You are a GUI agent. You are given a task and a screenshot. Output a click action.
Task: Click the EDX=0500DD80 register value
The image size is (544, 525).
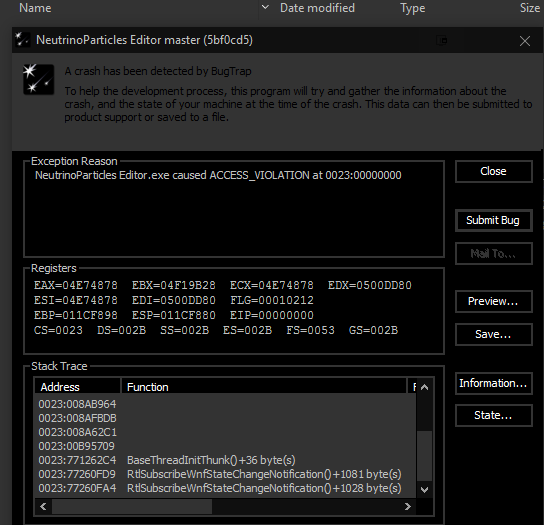(370, 285)
